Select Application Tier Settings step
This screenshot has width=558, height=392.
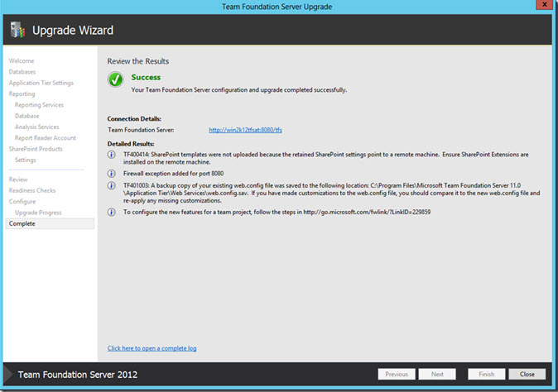pos(41,83)
